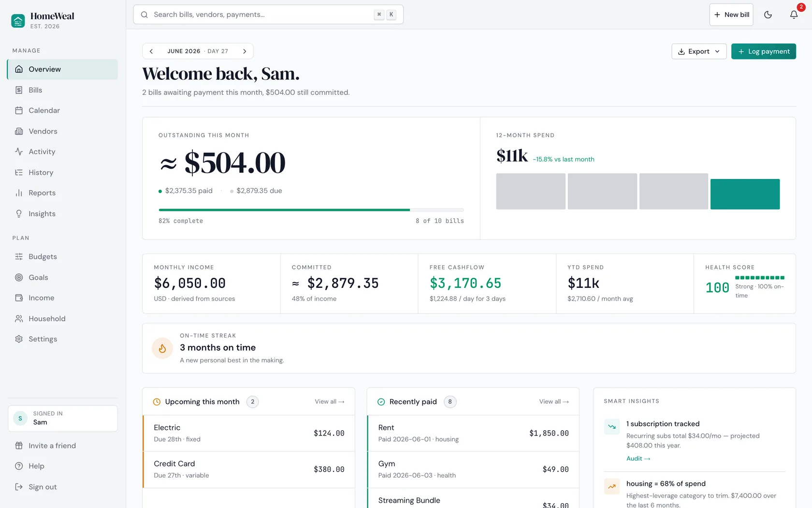812x508 pixels.
Task: Click the Audit link under subscription insight
Action: coord(638,458)
